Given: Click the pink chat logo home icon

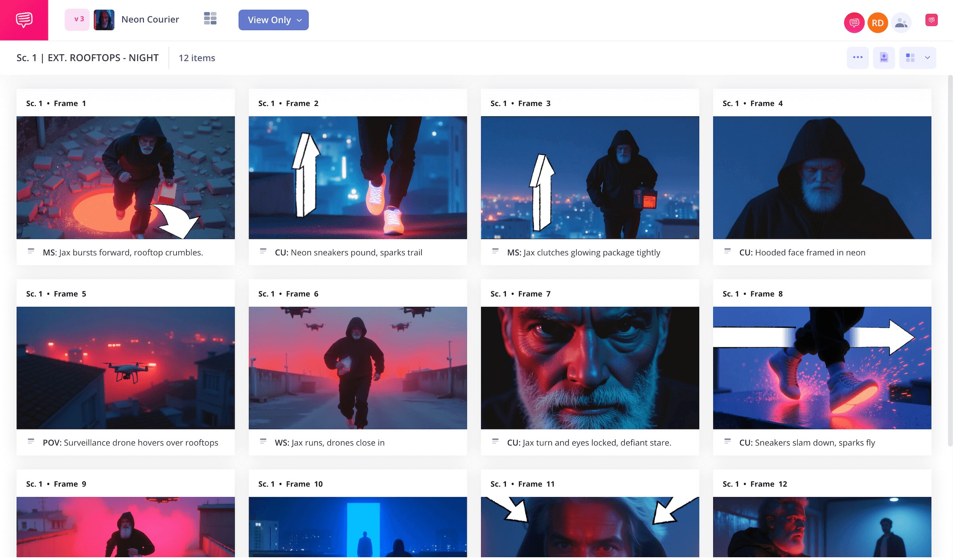Looking at the screenshot, I should tap(24, 20).
